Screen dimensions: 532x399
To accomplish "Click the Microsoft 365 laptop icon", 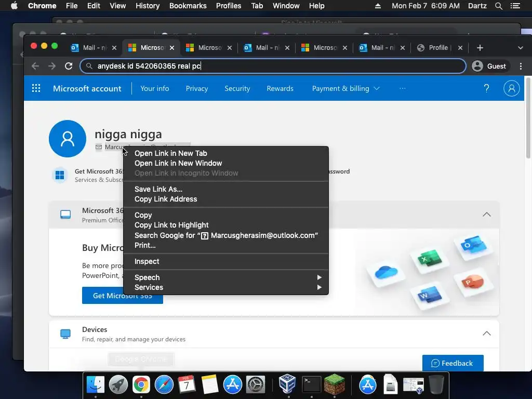I will (65, 215).
